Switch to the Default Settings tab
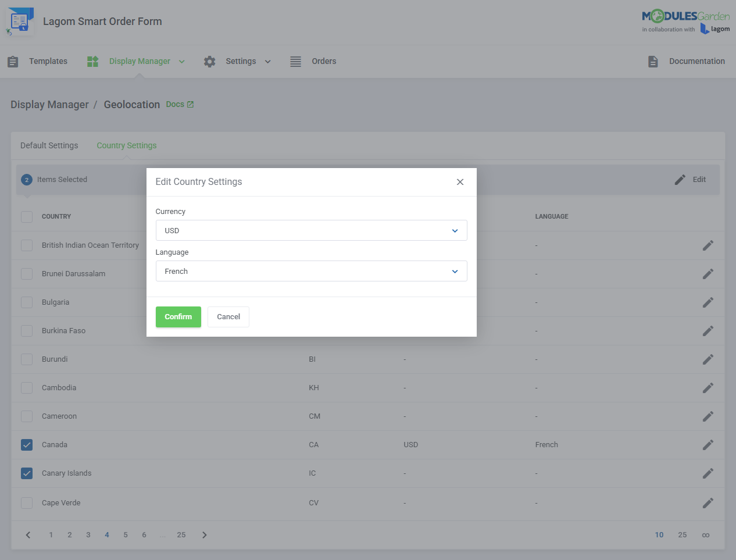 click(49, 145)
